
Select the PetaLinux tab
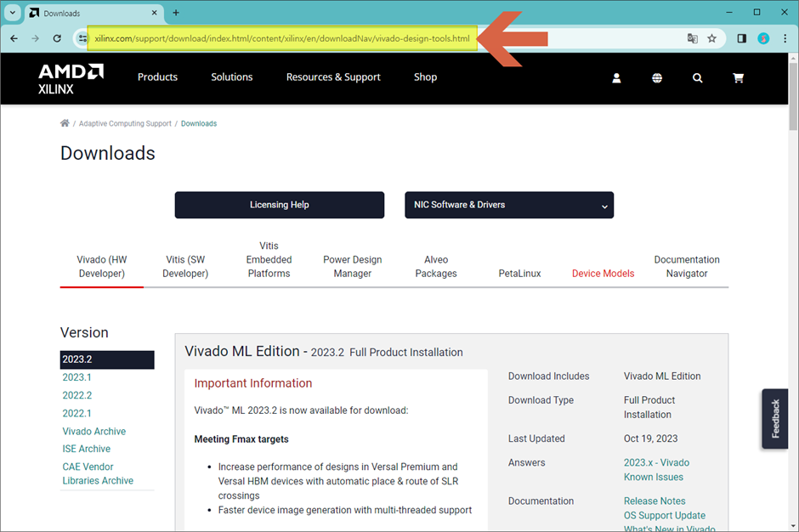519,274
